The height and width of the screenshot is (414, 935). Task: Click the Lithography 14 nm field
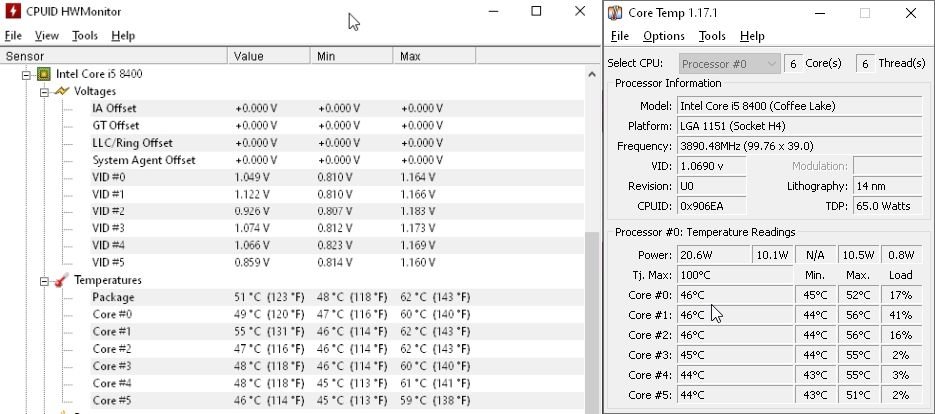888,186
